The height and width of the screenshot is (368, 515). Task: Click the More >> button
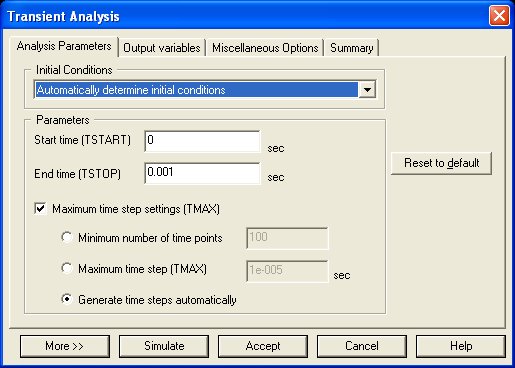point(65,346)
